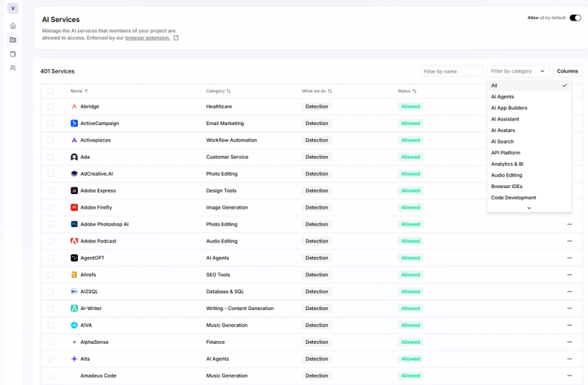Click the Ada service logo
This screenshot has width=588, height=385.
(74, 157)
